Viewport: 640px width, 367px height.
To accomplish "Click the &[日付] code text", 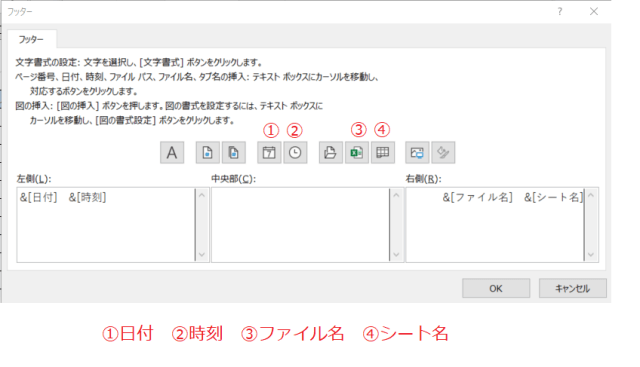I will (x=38, y=198).
